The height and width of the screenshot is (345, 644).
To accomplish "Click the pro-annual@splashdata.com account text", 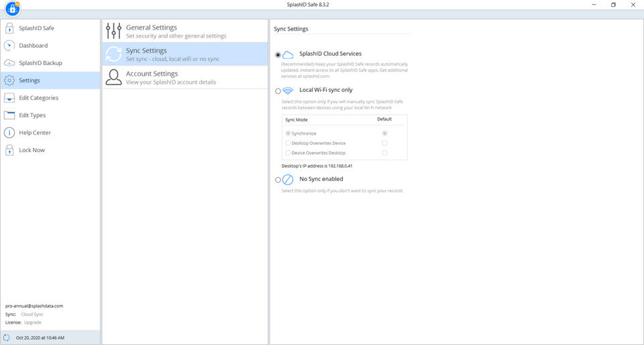I will coord(34,305).
